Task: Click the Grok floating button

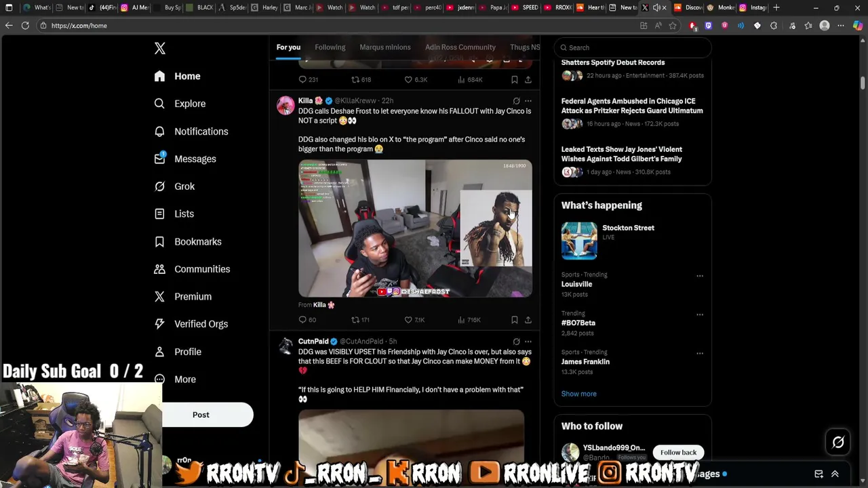Action: [x=838, y=442]
